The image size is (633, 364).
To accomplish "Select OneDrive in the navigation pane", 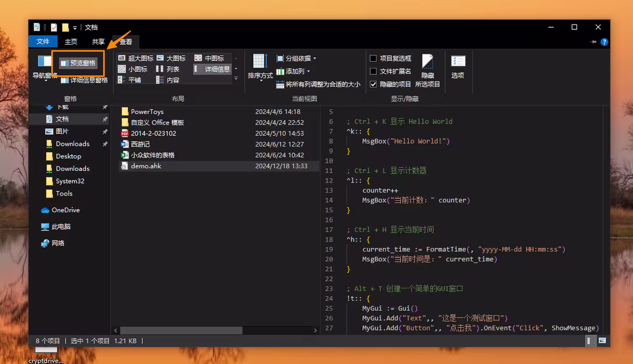I will pyautogui.click(x=65, y=210).
